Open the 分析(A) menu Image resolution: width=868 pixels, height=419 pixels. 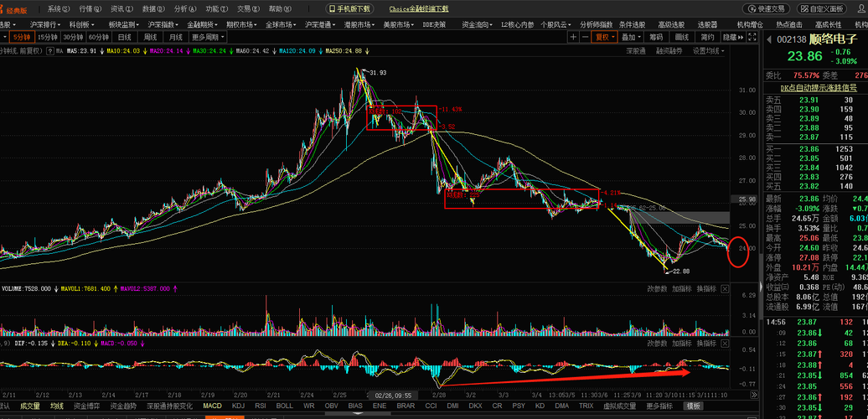(x=185, y=9)
